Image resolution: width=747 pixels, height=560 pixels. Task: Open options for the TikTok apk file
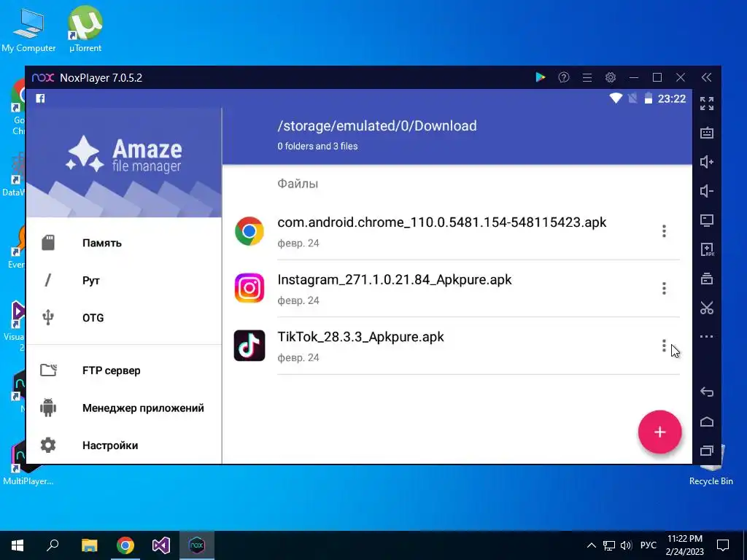pyautogui.click(x=664, y=346)
